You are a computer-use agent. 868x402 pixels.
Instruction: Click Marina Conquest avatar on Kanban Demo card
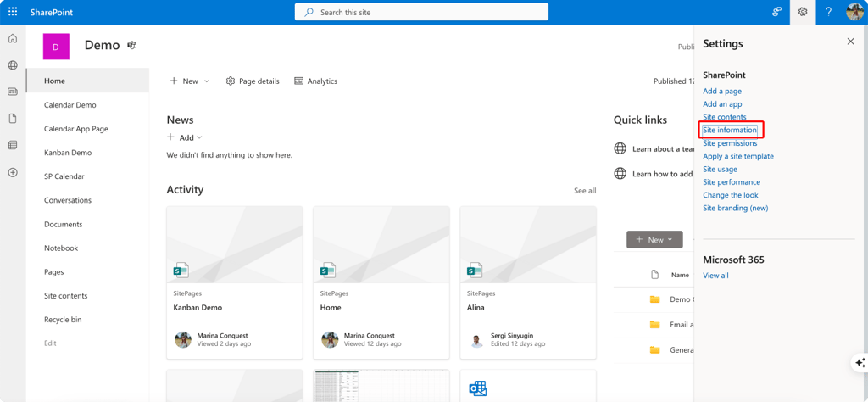tap(183, 339)
